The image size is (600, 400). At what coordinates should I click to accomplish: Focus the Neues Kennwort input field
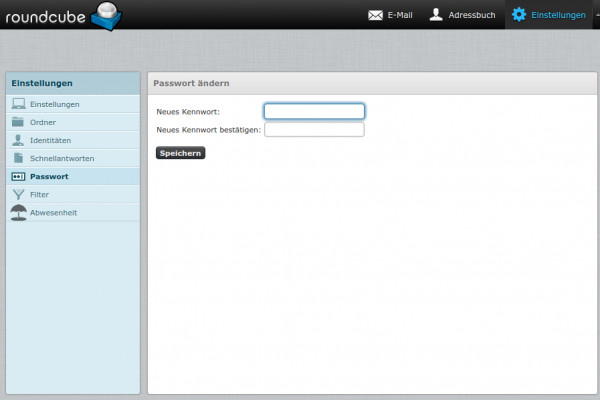tap(314, 111)
